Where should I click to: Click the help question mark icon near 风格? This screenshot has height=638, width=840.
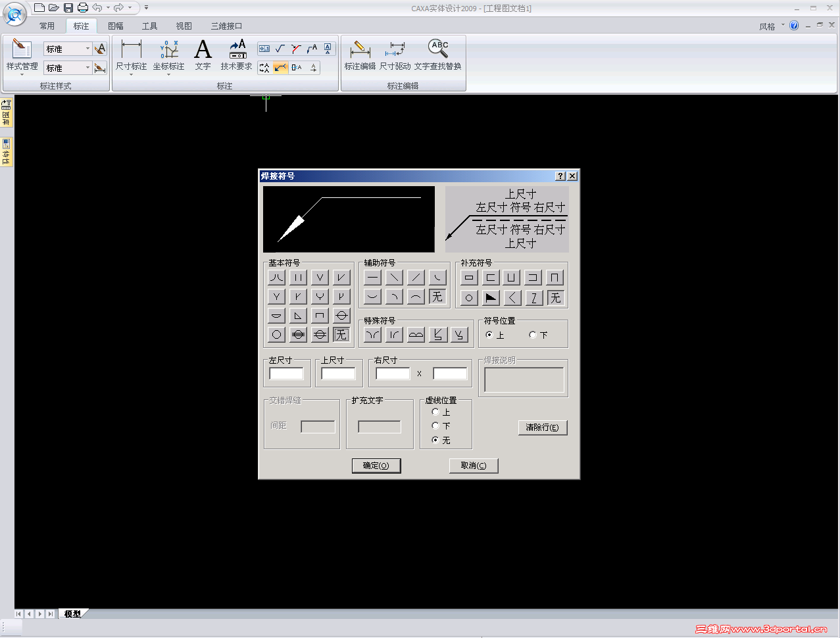click(x=794, y=26)
